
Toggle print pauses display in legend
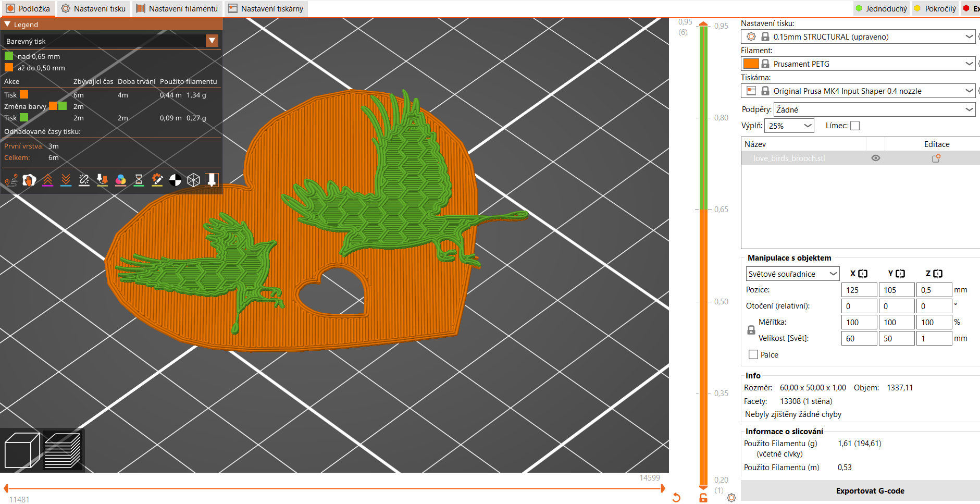tap(139, 180)
